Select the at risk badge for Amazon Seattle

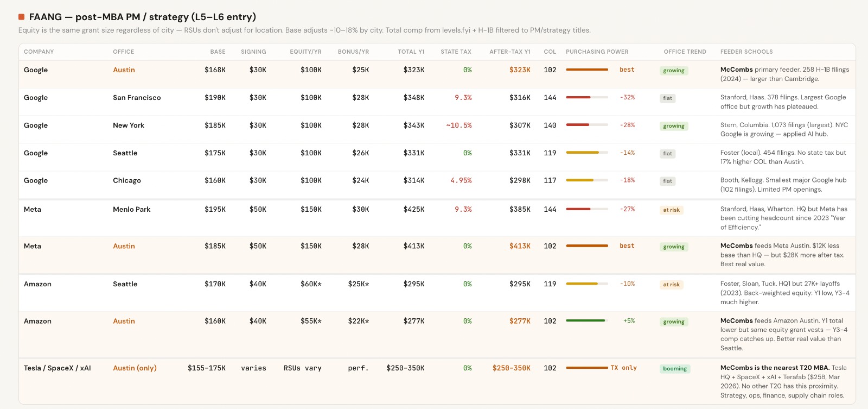(671, 285)
